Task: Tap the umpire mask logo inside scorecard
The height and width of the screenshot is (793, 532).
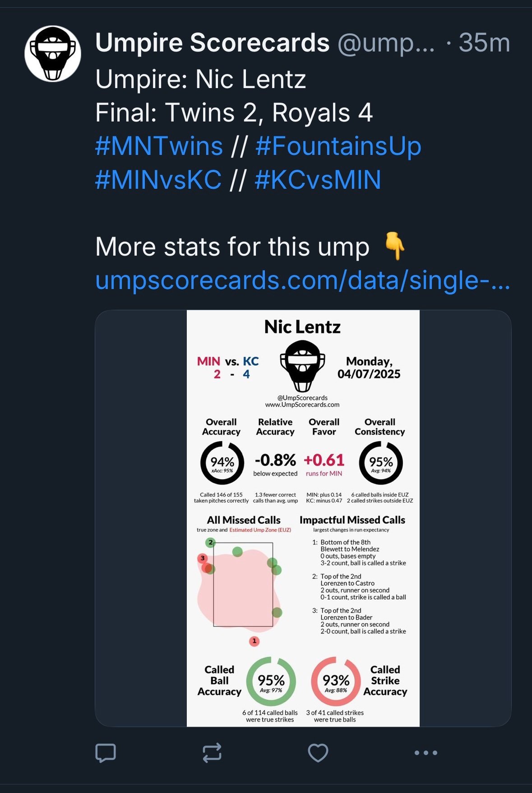Action: [302, 366]
